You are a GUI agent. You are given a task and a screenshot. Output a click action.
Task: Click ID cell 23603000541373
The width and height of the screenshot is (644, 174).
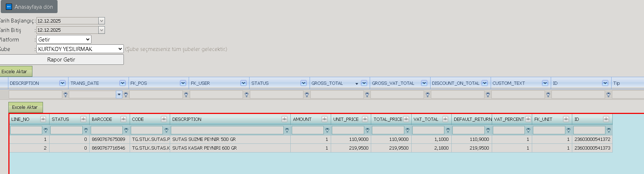pos(592,148)
